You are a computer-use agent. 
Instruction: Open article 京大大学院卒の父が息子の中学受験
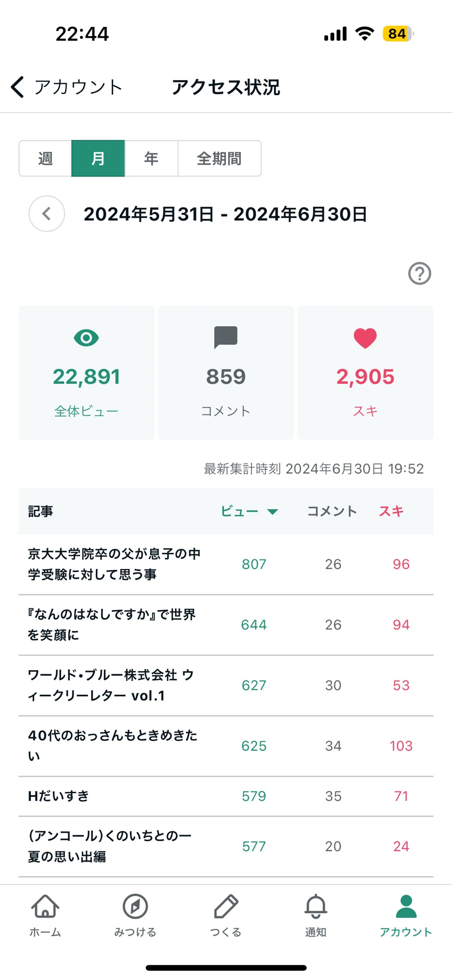click(x=226, y=565)
